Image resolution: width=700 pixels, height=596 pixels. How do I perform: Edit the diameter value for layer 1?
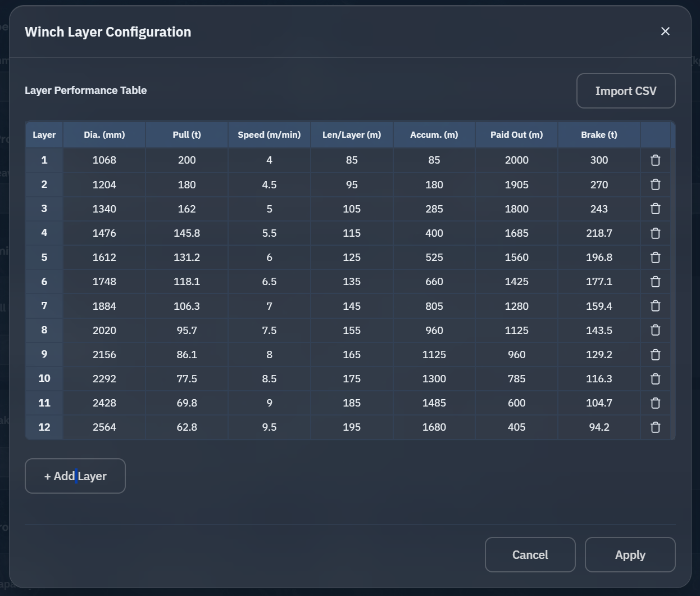104,160
